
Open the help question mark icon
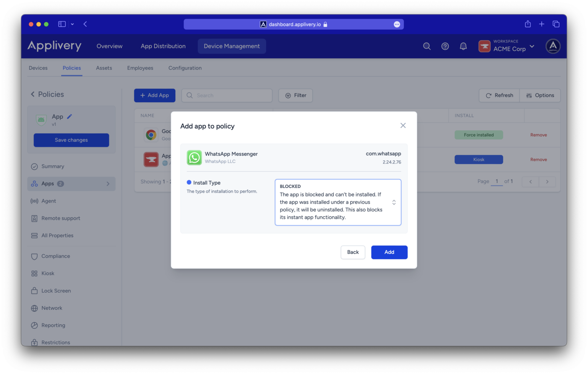pyautogui.click(x=445, y=46)
